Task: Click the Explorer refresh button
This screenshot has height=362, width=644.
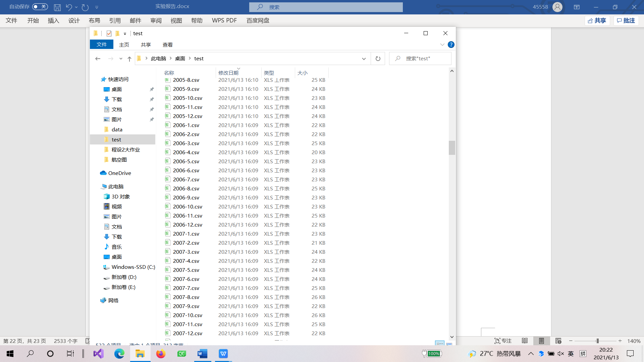Action: (378, 59)
